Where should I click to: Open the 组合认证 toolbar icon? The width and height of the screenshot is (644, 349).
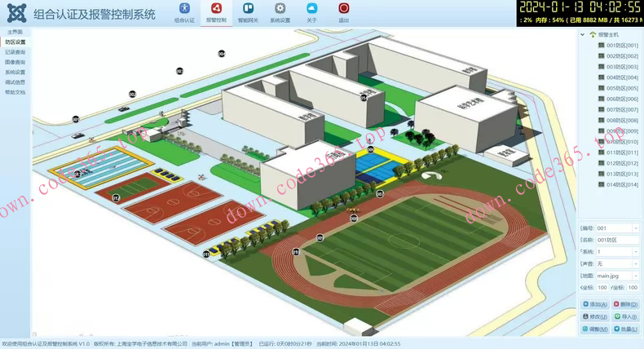[184, 13]
